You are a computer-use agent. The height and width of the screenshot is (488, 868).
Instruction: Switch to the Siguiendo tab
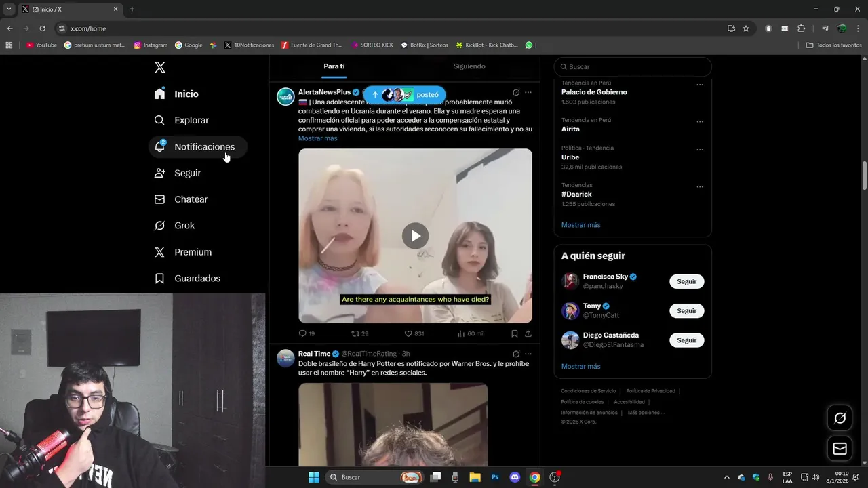(469, 66)
